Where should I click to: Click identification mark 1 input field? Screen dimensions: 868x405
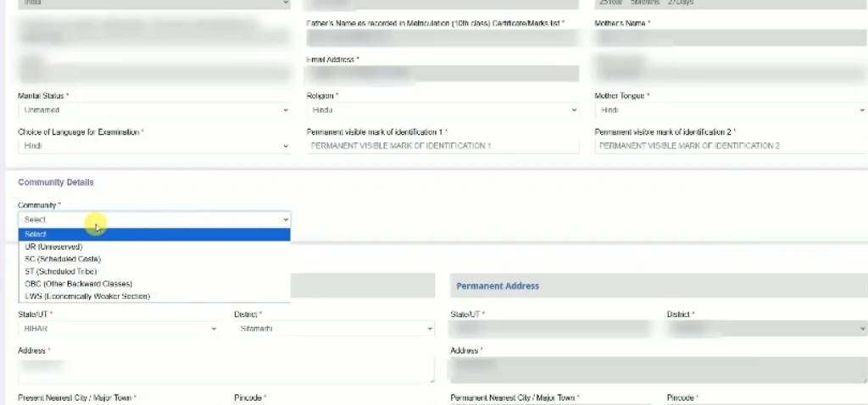[442, 146]
